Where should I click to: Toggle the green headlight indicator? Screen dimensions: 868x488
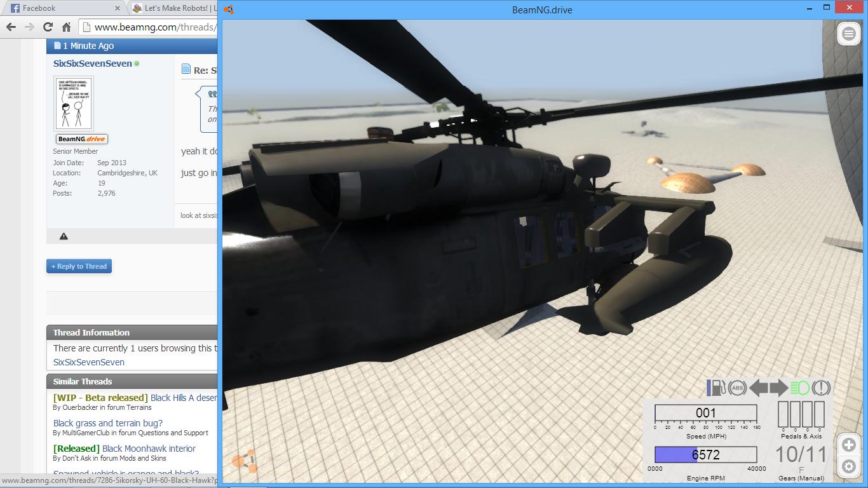[x=800, y=388]
